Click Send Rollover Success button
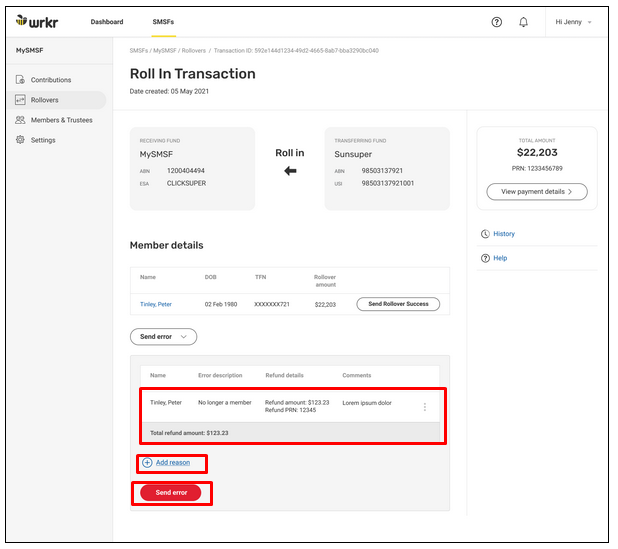The image size is (618, 549). click(x=398, y=304)
